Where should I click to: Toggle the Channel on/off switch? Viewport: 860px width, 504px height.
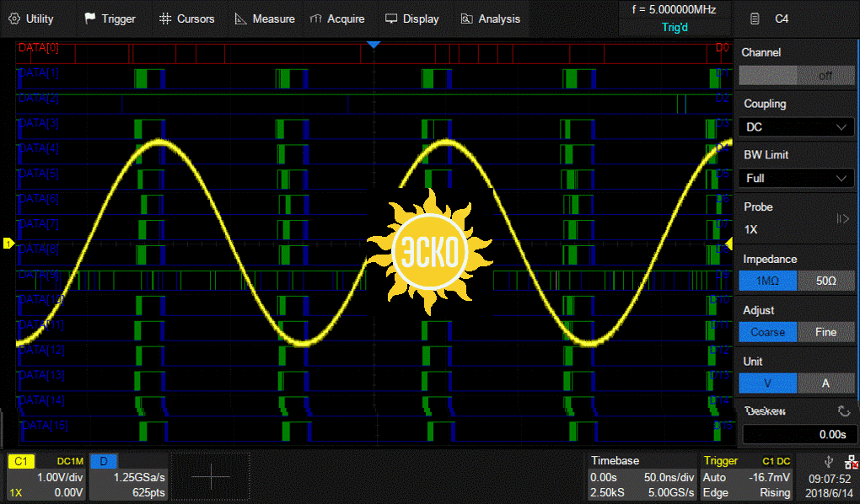tap(797, 75)
